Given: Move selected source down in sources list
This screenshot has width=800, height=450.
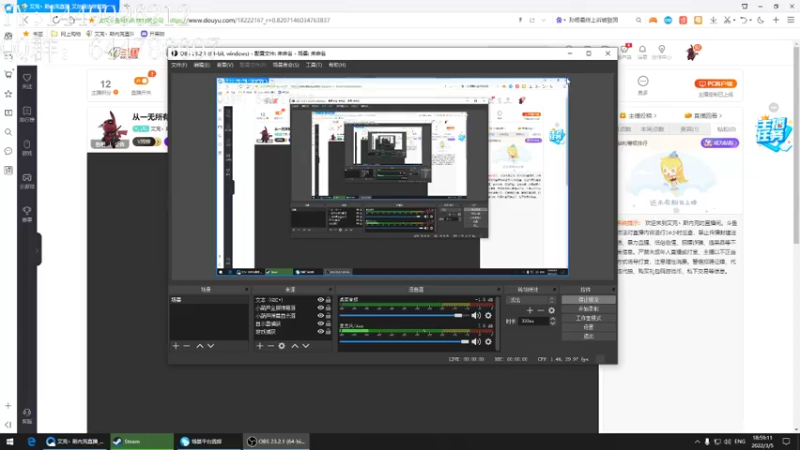Looking at the screenshot, I should [x=306, y=346].
